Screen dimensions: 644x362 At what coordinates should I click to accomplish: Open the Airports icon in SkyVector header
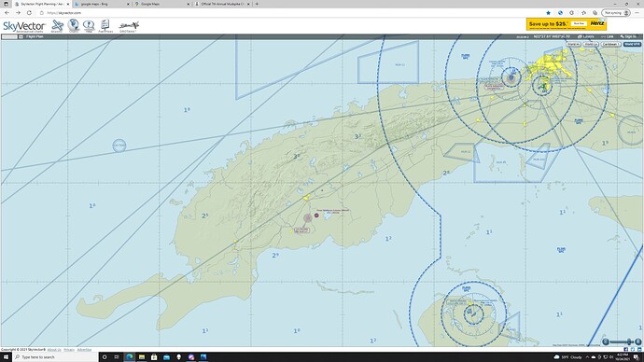[57, 26]
